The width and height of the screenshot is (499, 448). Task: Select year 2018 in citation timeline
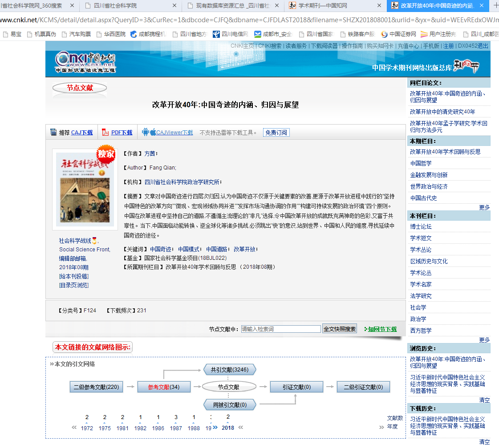(227, 428)
